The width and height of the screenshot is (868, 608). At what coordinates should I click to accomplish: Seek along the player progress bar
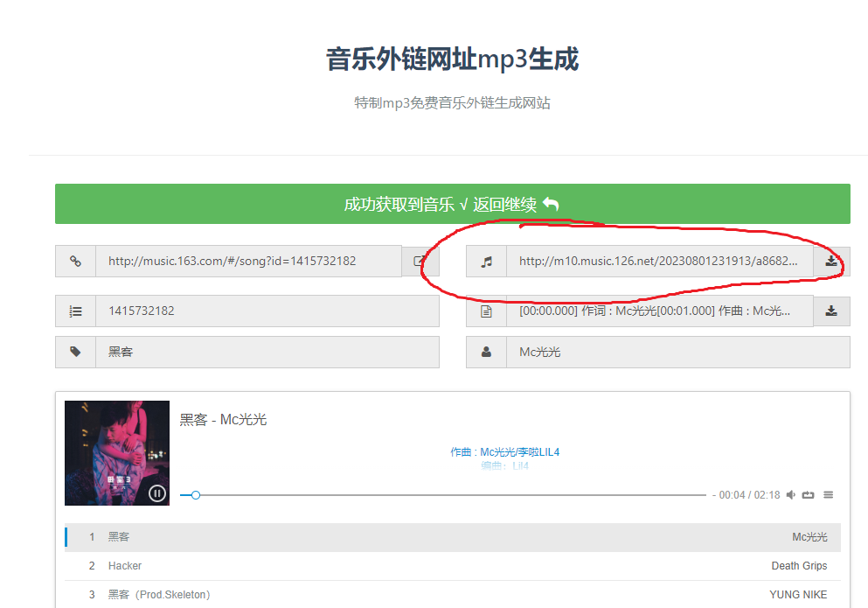click(443, 495)
